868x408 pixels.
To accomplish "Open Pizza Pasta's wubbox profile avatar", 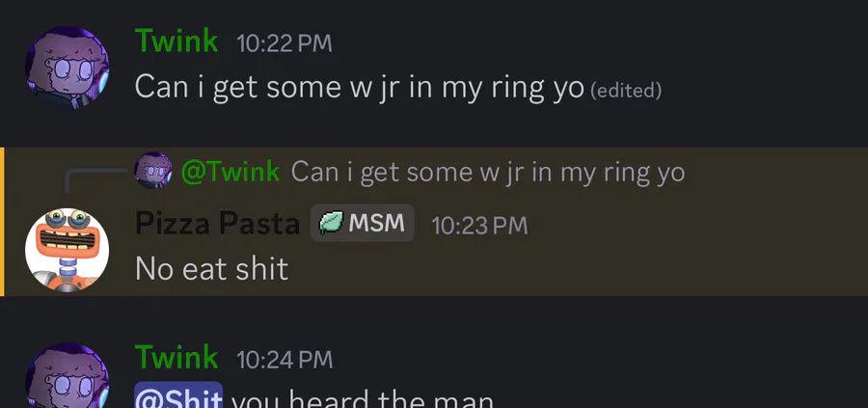I will pos(67,248).
